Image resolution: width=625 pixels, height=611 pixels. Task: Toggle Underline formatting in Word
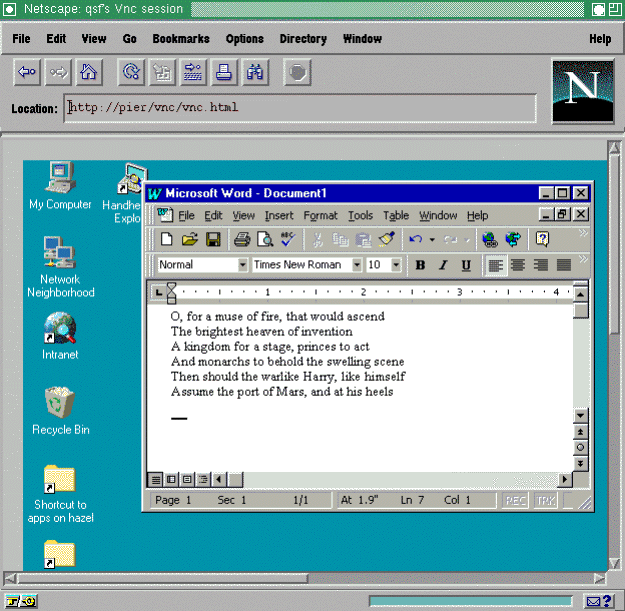tap(466, 265)
